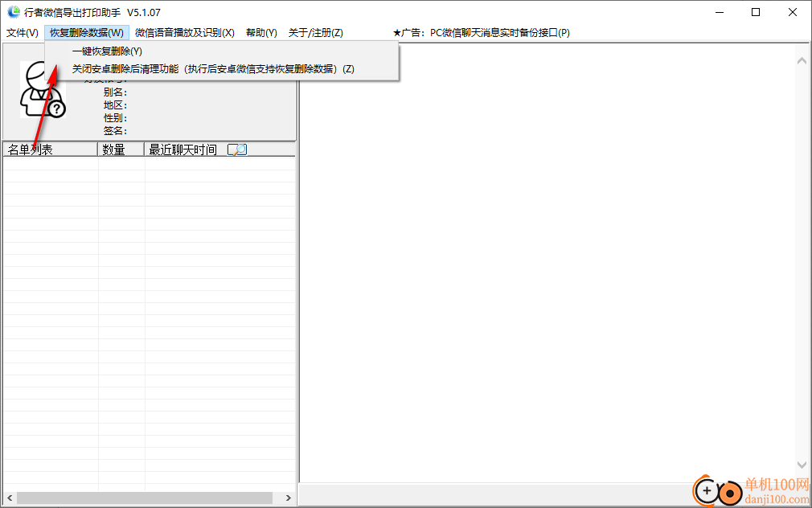This screenshot has height=508, width=812.
Task: Close the 行者微信导出打印助手 window
Action: (793, 12)
